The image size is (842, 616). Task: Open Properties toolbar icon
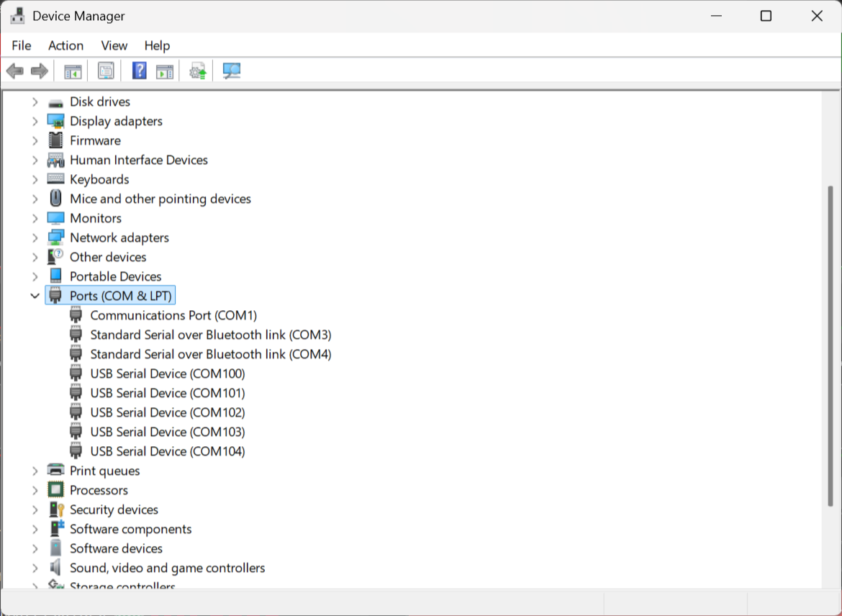(x=106, y=71)
